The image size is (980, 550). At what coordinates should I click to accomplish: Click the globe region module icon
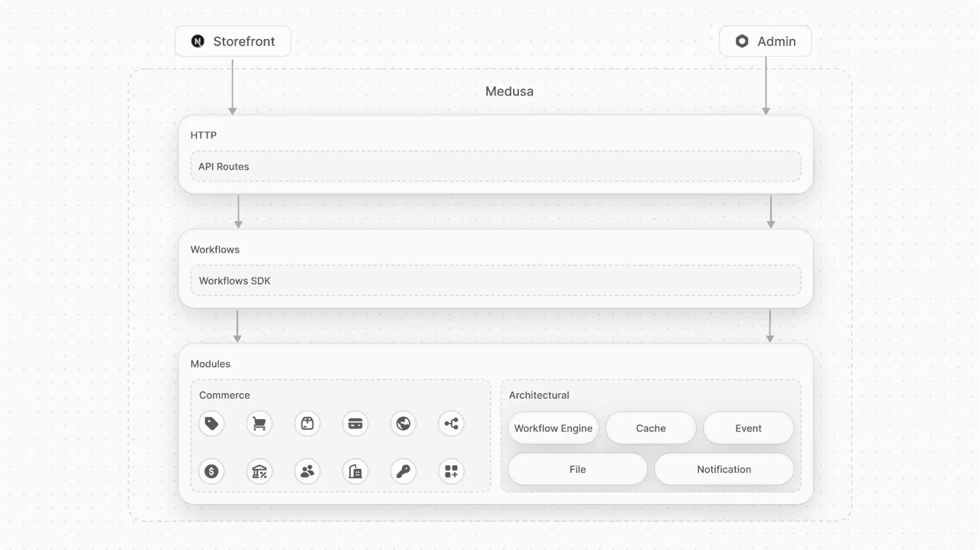pyautogui.click(x=403, y=424)
